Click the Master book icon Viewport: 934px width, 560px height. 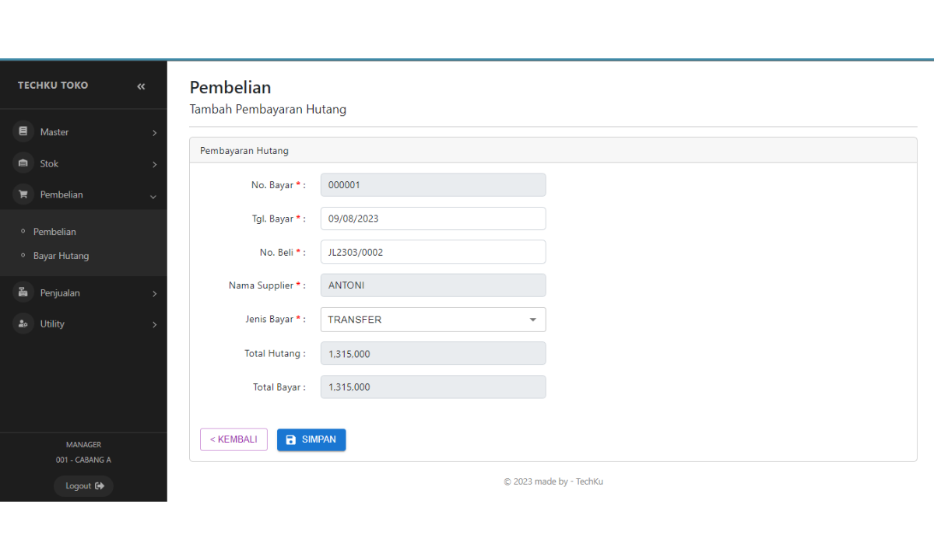23,131
